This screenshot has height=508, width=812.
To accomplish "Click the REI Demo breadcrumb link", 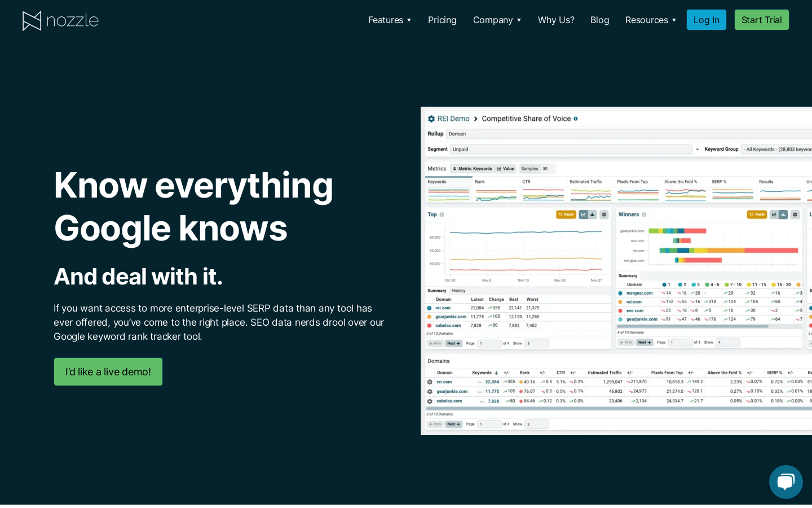I will pyautogui.click(x=453, y=119).
